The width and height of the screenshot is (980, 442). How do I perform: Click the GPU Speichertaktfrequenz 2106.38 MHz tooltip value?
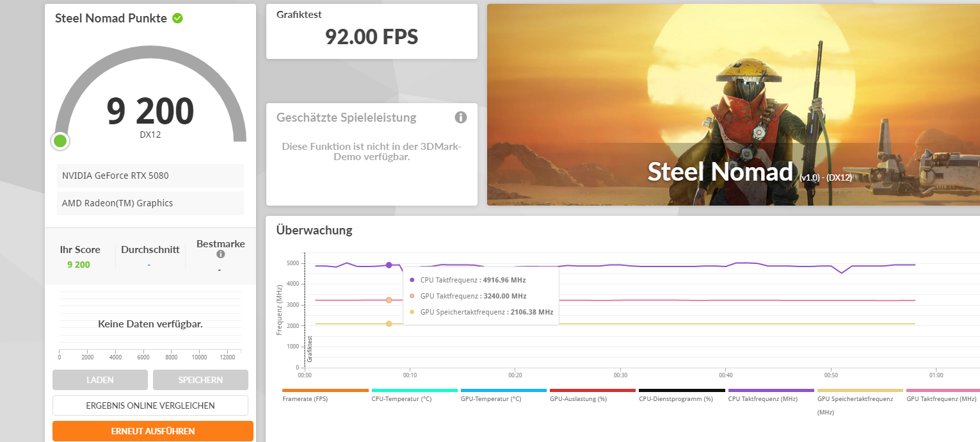(x=532, y=312)
